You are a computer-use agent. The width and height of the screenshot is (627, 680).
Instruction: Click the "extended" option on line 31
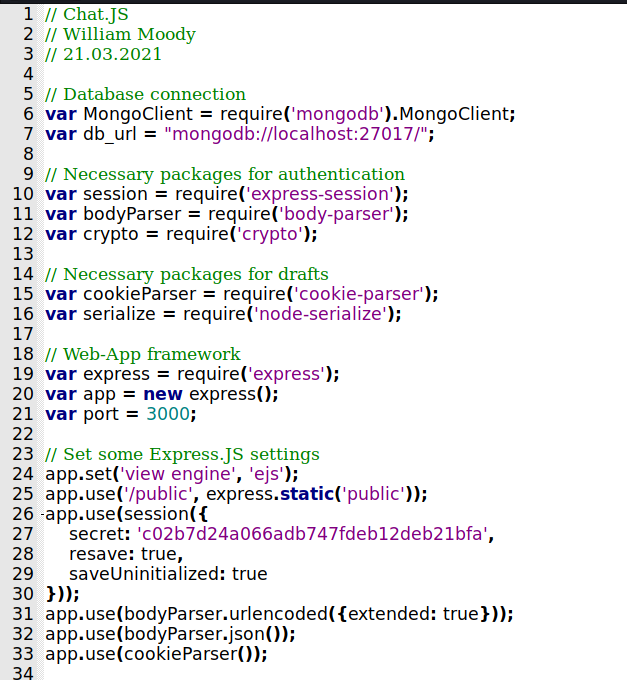[x=389, y=614]
